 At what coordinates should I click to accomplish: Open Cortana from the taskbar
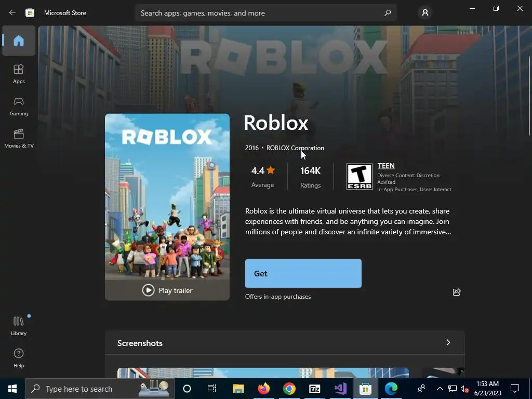[187, 389]
